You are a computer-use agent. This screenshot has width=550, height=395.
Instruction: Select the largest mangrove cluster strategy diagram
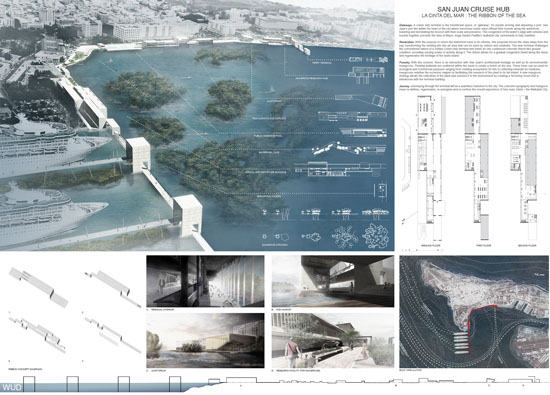tap(377, 235)
